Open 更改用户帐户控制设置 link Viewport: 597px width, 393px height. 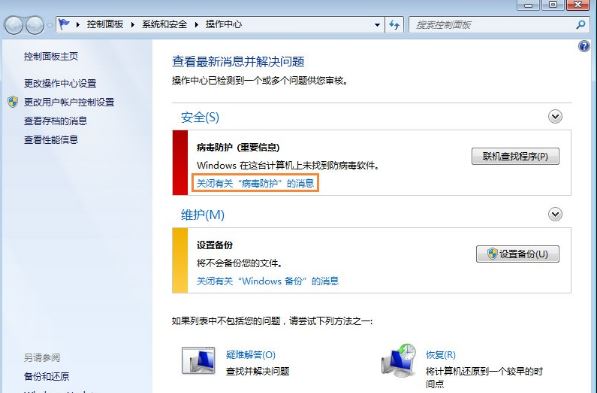point(69,102)
